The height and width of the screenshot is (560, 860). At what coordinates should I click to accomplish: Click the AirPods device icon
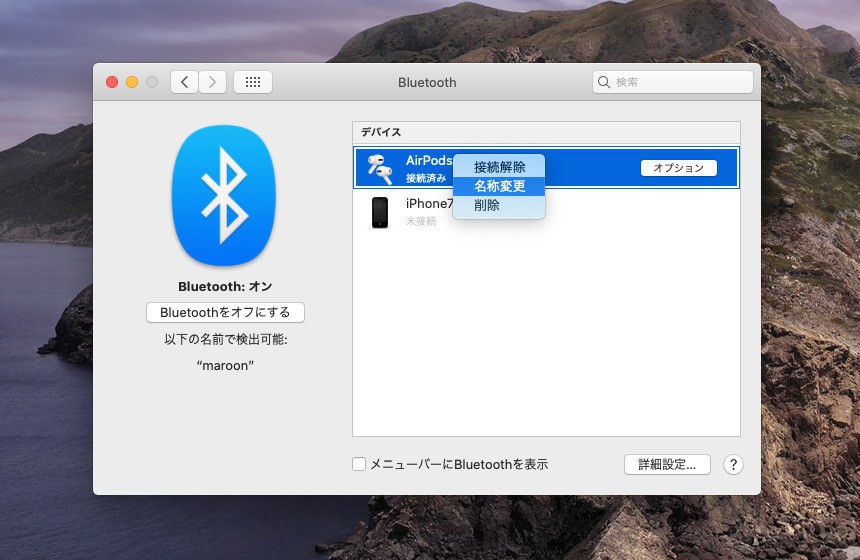point(380,168)
